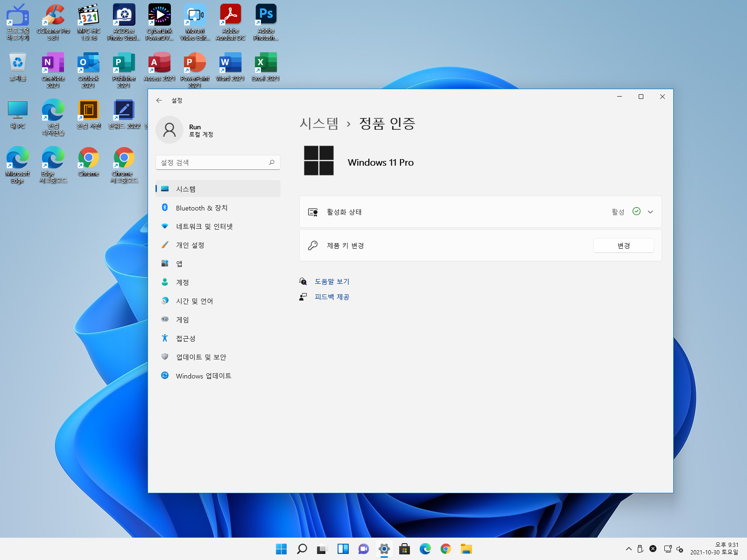Launch Edge from the taskbar

point(425,549)
